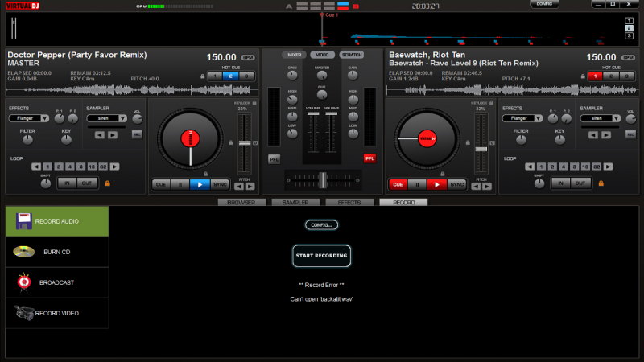Viewport: 644px width, 362px height.
Task: Play the right deck track
Action: (x=436, y=185)
